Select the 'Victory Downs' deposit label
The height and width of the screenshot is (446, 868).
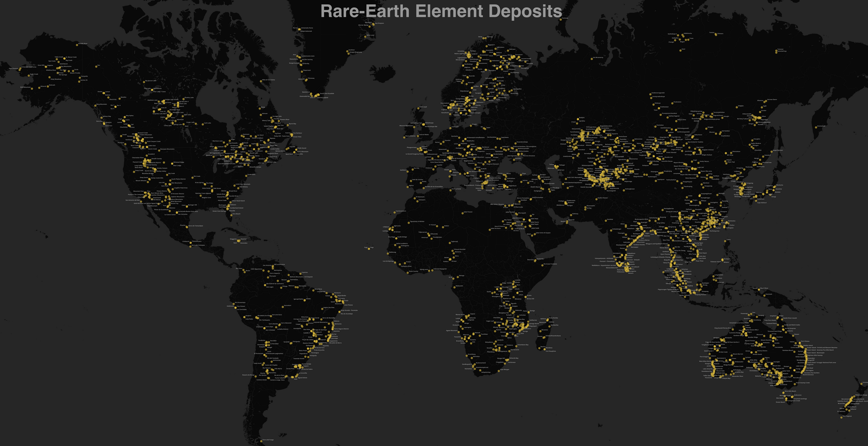763,351
